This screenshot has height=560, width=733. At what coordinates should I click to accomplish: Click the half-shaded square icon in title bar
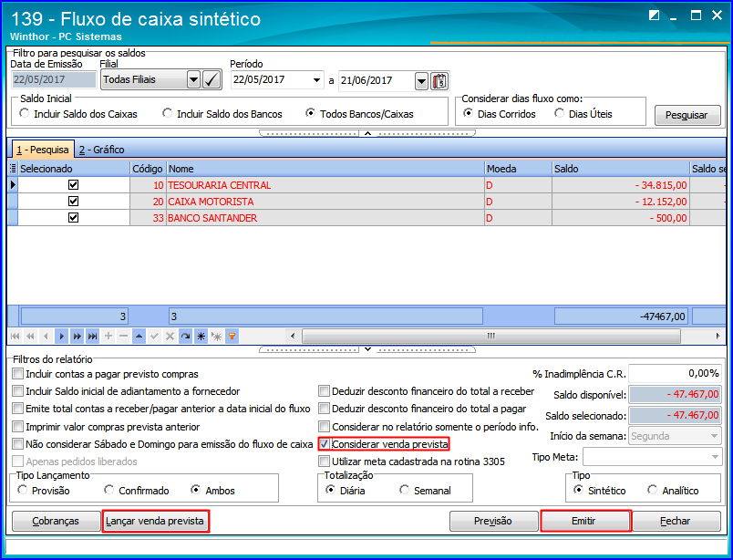(x=654, y=16)
